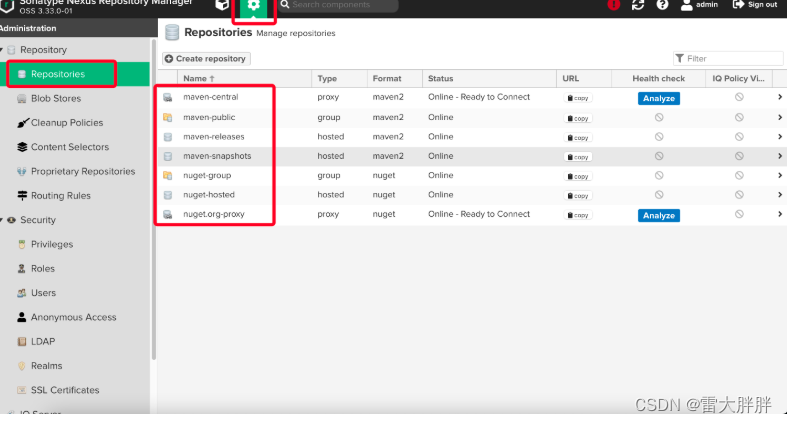Focus the Search components field
The image size is (787, 423).
[x=337, y=5]
